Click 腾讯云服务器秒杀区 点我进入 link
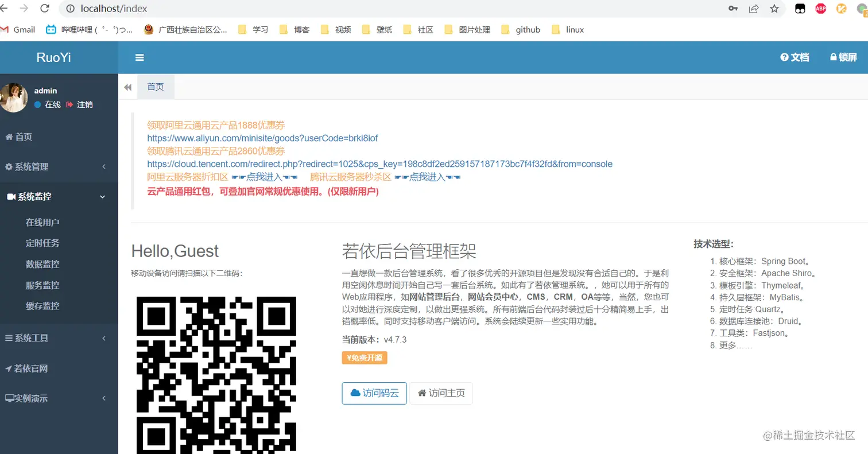 pyautogui.click(x=428, y=177)
